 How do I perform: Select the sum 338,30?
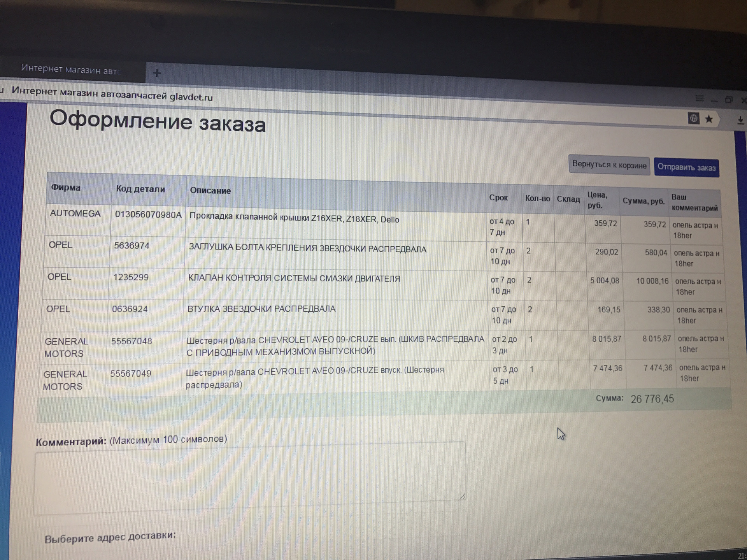(x=658, y=310)
